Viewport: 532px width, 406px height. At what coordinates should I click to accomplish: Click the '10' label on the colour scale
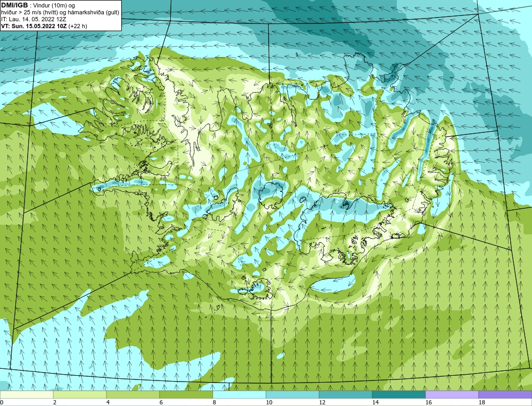pos(269,402)
